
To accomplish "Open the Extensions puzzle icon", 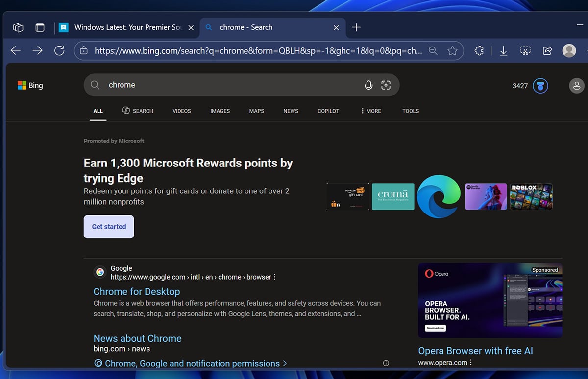I will 479,50.
